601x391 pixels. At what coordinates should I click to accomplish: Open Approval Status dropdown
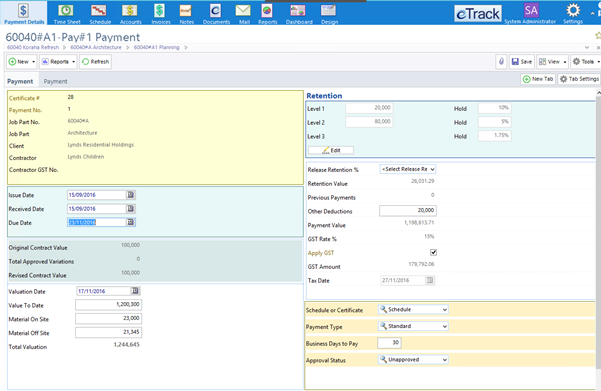point(413,360)
